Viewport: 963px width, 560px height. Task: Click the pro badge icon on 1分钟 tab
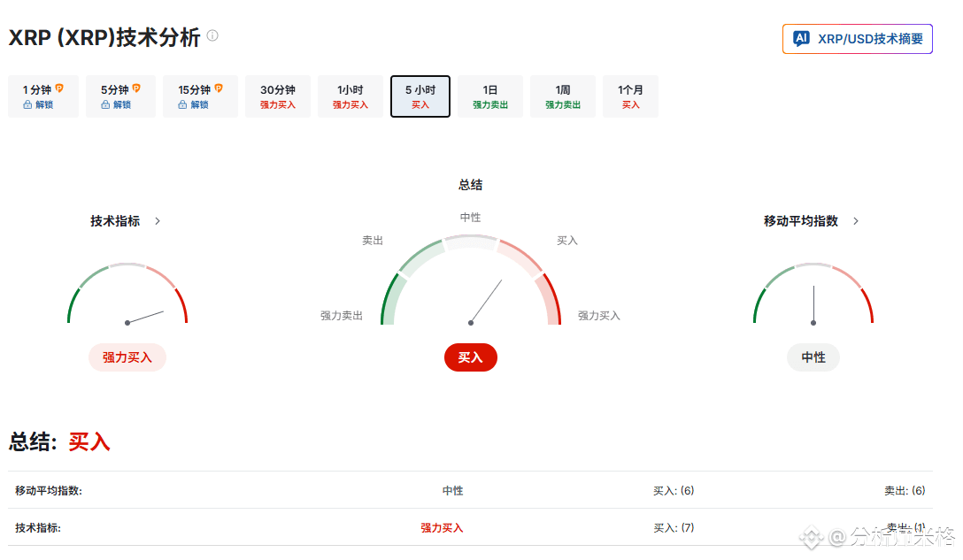tap(59, 88)
